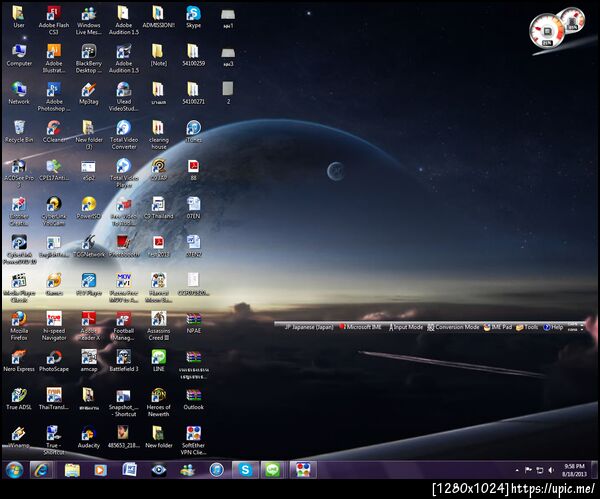
Task: Select hi-speed Navigator true icon
Action: coord(54,326)
